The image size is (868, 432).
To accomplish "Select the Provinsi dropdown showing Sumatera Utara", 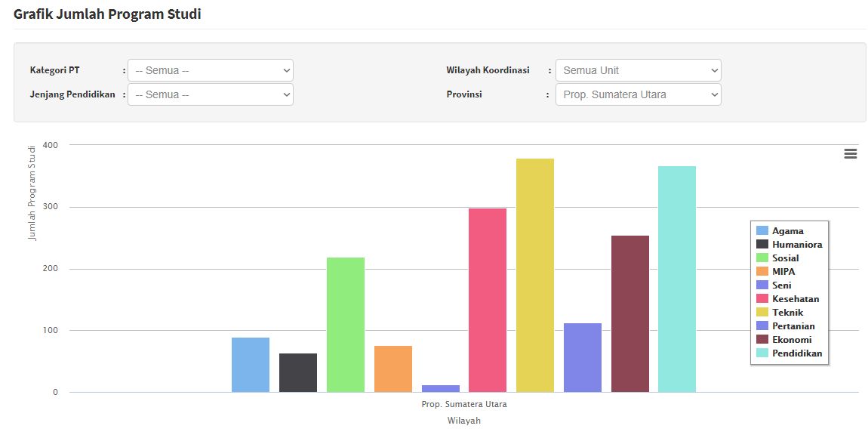I will tap(638, 94).
